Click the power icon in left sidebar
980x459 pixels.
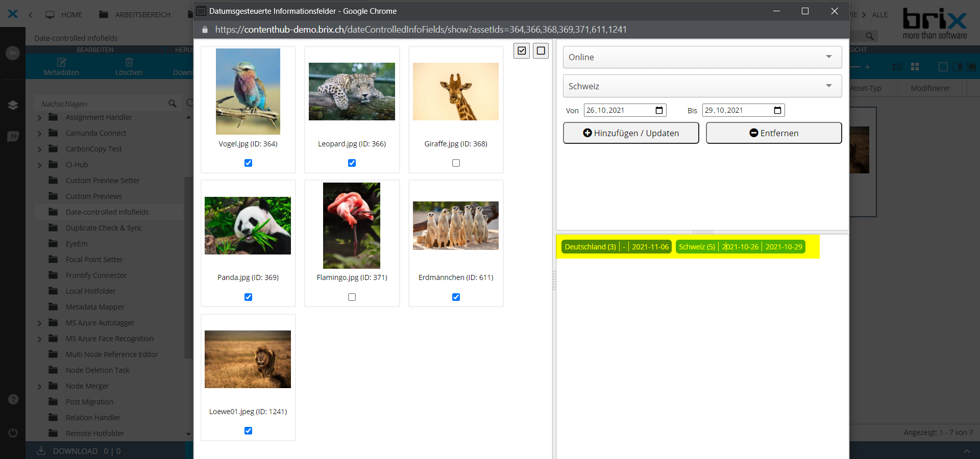pos(13,432)
